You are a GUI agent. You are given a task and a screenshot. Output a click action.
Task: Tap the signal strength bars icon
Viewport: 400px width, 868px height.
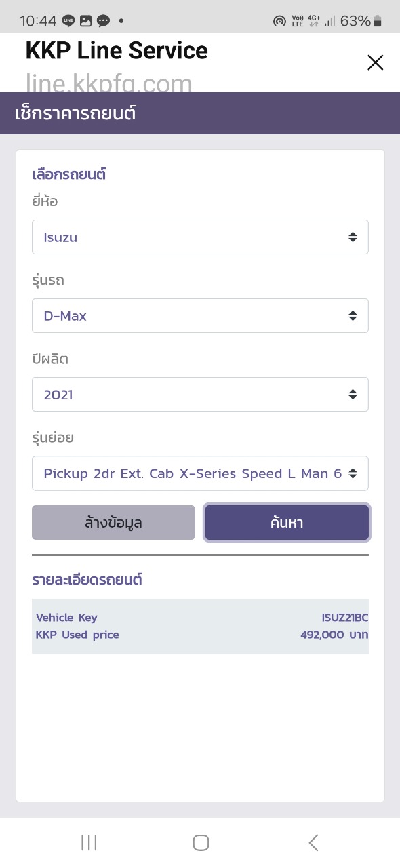pos(330,21)
